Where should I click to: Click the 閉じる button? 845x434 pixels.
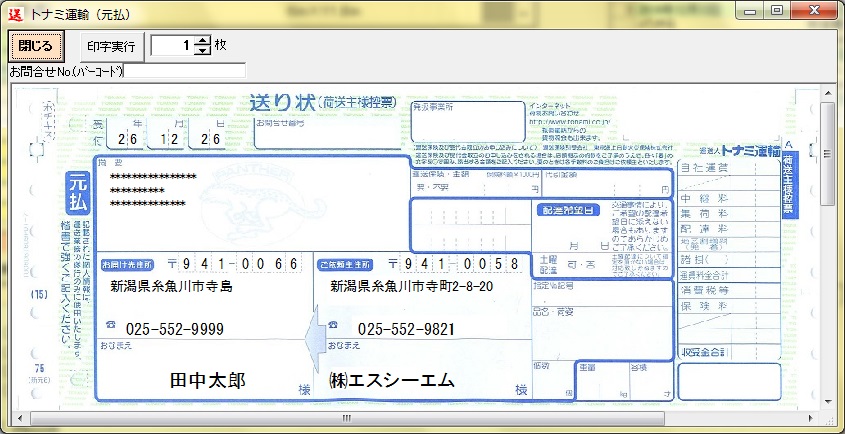point(36,46)
